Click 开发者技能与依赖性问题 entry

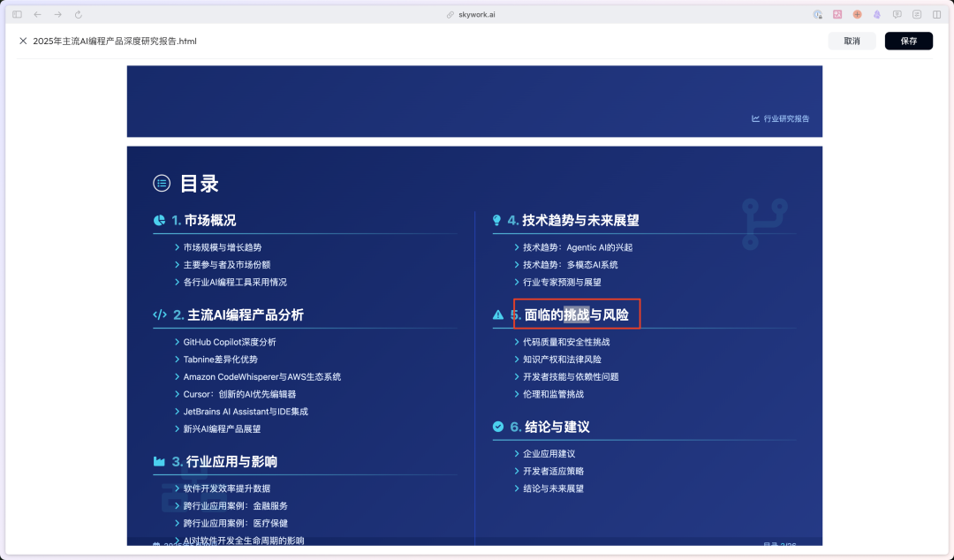(x=571, y=377)
